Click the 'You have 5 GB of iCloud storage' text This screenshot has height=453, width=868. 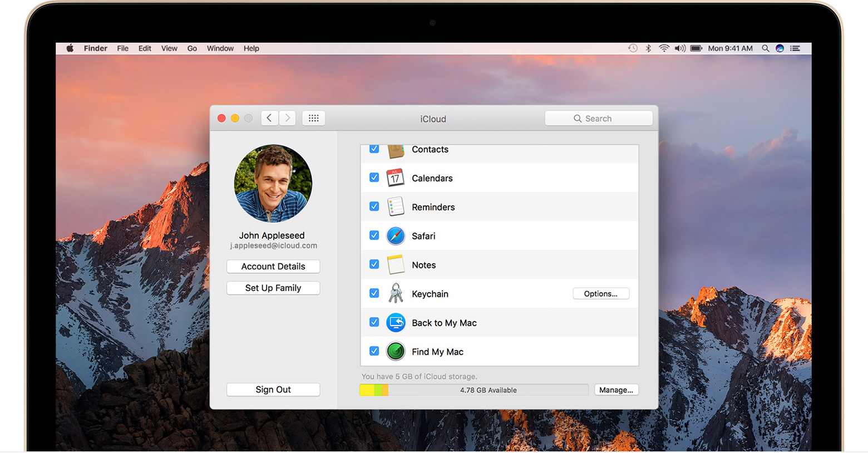pos(419,377)
